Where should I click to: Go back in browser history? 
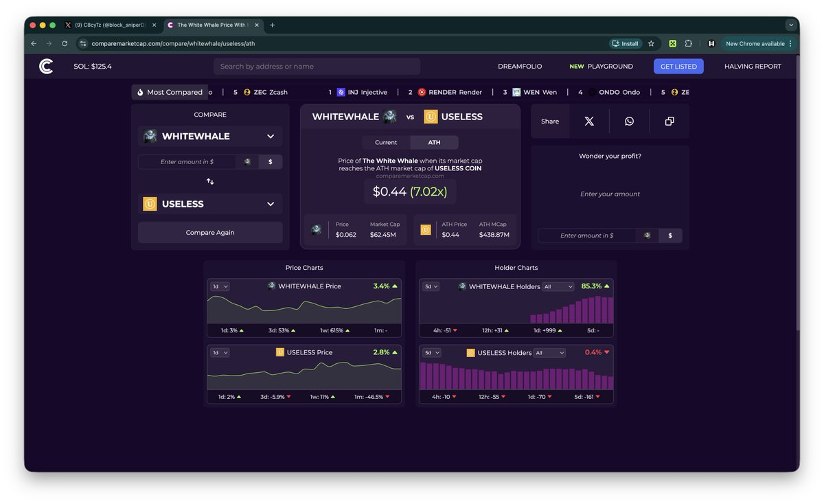[x=34, y=43]
